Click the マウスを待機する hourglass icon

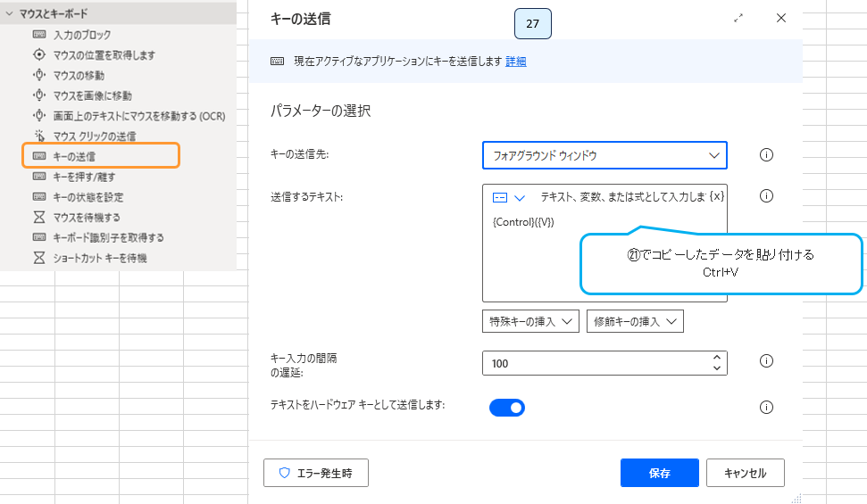pos(38,217)
